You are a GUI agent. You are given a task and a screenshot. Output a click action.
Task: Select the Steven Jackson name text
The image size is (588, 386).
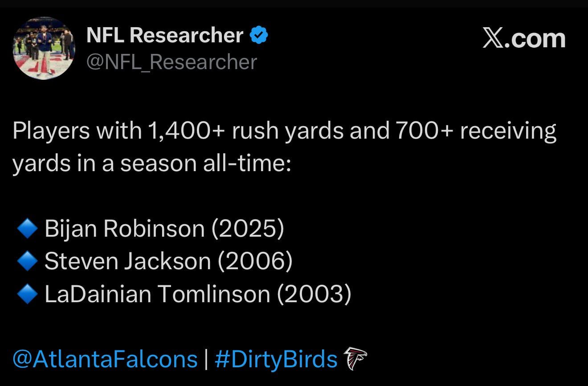(x=127, y=262)
